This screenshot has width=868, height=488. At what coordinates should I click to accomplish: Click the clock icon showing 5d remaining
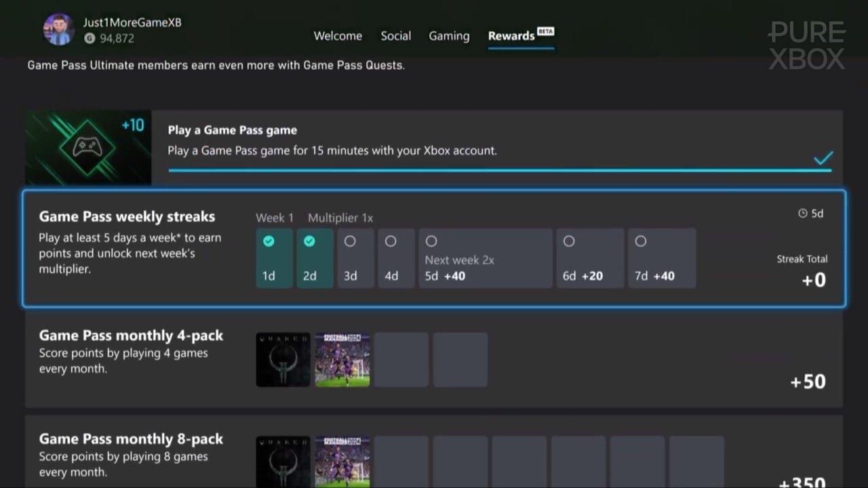coord(803,213)
